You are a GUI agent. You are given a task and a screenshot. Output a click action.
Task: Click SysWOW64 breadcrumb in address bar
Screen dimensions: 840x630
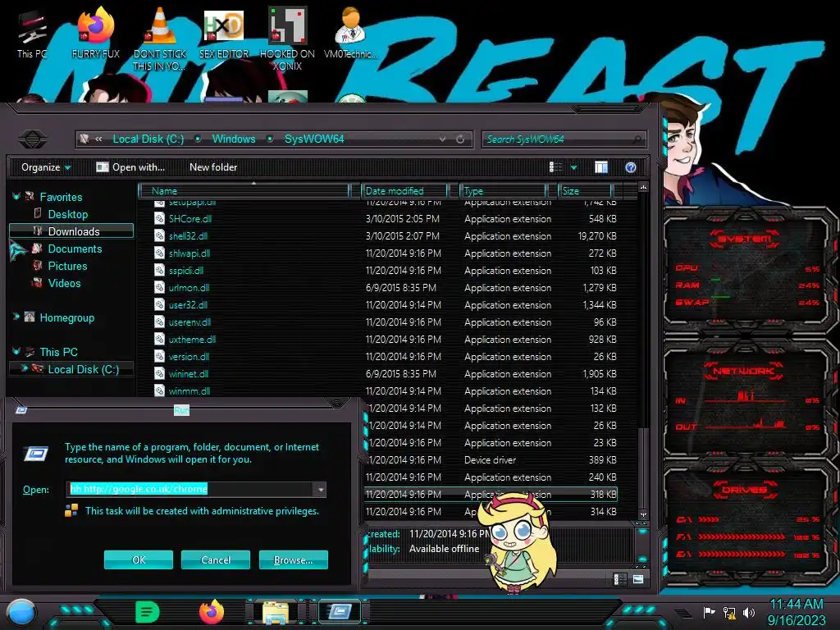click(314, 139)
